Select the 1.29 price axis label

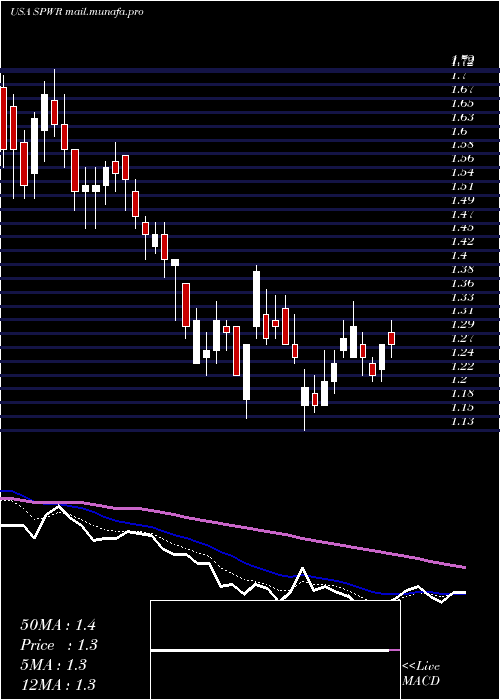(x=462, y=325)
